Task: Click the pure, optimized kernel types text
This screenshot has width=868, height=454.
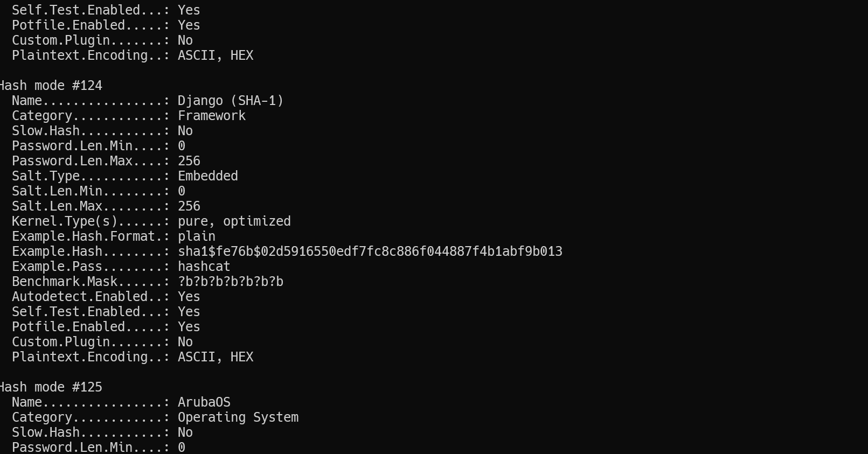Action: pos(234,221)
